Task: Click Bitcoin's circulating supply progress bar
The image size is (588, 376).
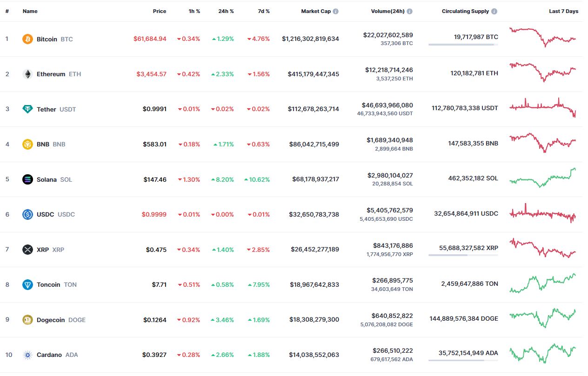Action: (463, 45)
